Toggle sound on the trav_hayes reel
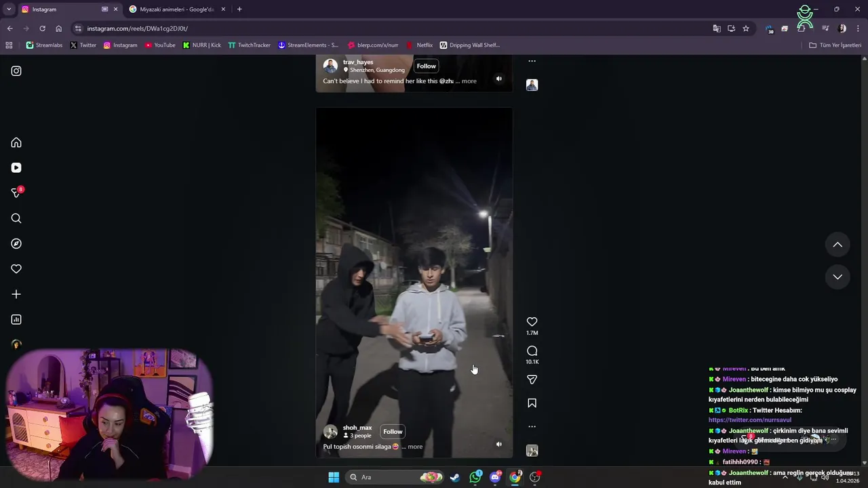 (499, 79)
